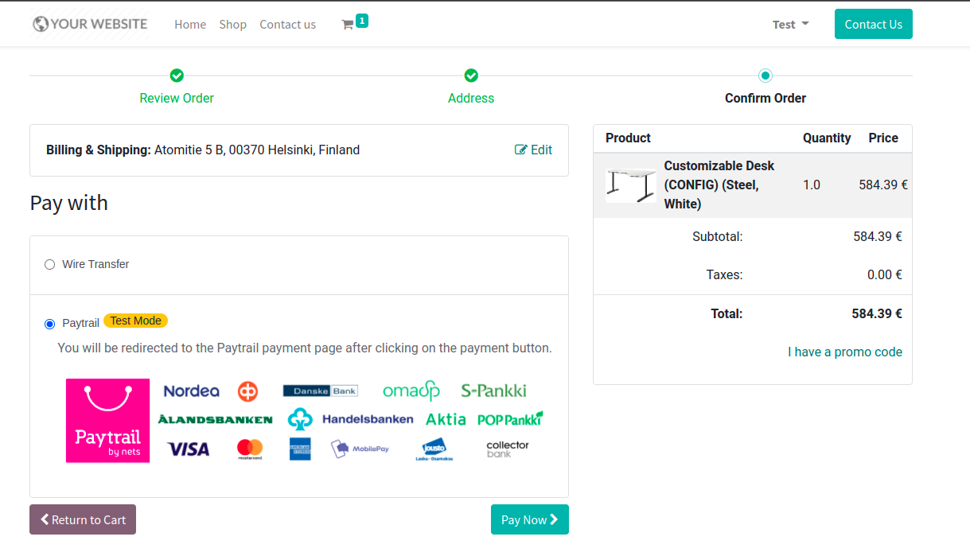Click the Taxes 0.00 € value
970x560 pixels.
coord(885,274)
